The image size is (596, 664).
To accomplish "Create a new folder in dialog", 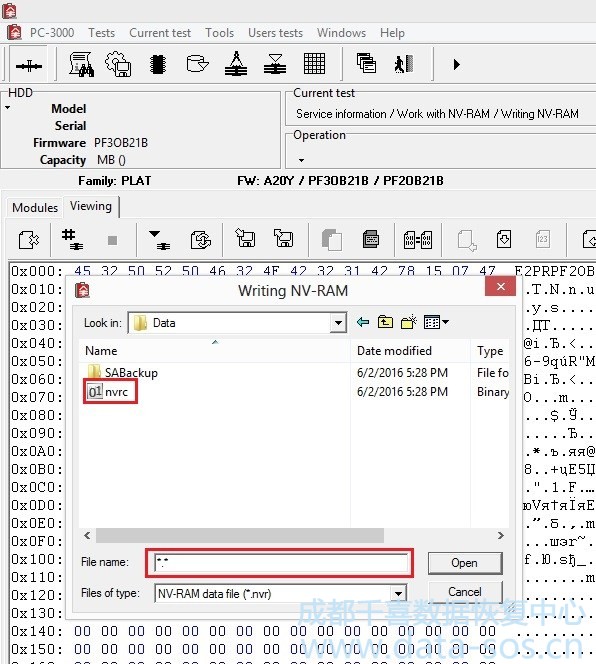I will tap(408, 322).
